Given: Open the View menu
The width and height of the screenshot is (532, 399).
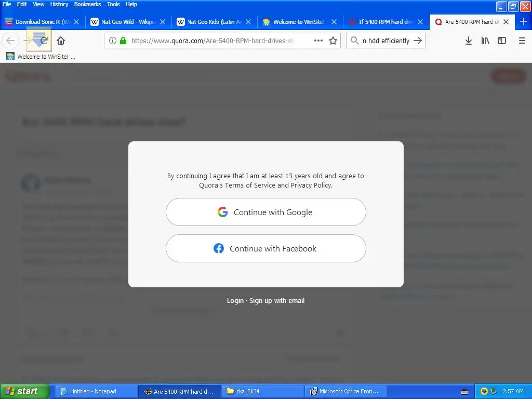Looking at the screenshot, I should point(38,4).
